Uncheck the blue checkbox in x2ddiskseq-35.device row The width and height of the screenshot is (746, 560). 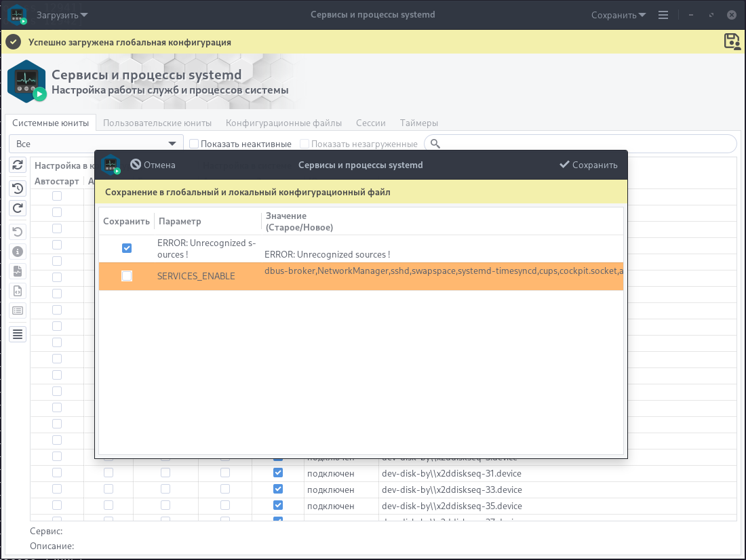coord(278,505)
